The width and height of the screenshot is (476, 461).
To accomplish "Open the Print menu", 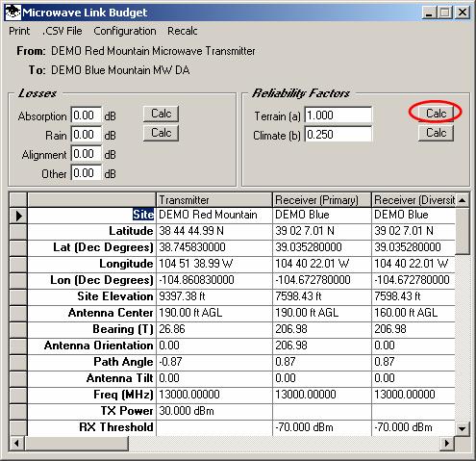I will [19, 31].
